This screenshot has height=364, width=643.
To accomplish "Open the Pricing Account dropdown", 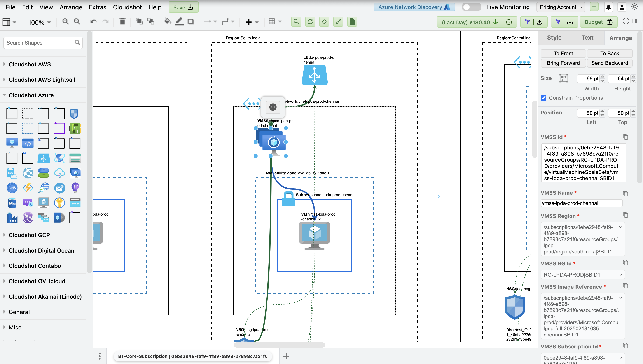I will click(561, 7).
